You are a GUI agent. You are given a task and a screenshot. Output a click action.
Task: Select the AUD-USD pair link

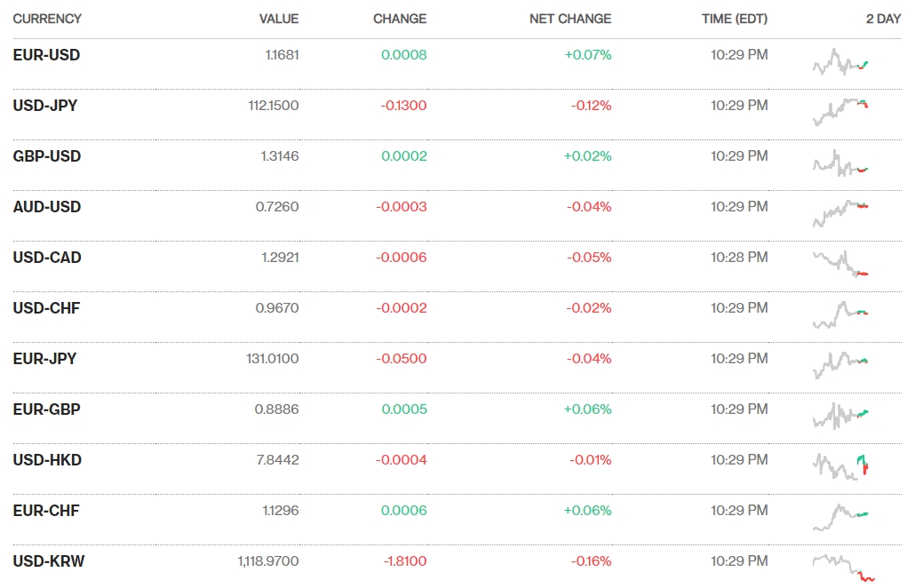[x=47, y=207]
